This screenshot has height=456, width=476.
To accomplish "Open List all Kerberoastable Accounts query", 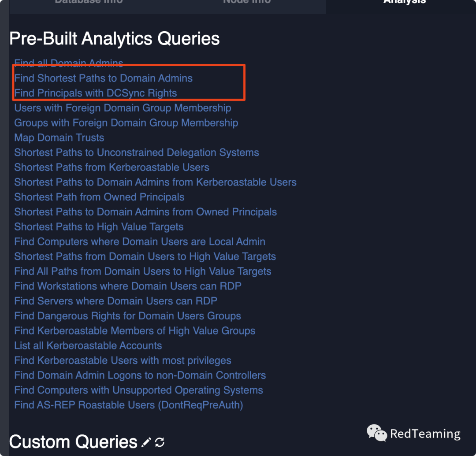I will point(88,346).
